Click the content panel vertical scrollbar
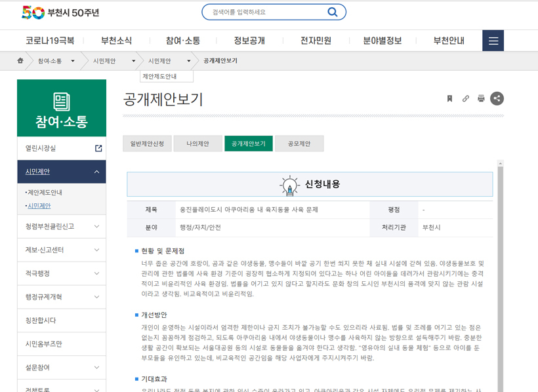Image resolution: width=538 pixels, height=392 pixels. (500, 279)
